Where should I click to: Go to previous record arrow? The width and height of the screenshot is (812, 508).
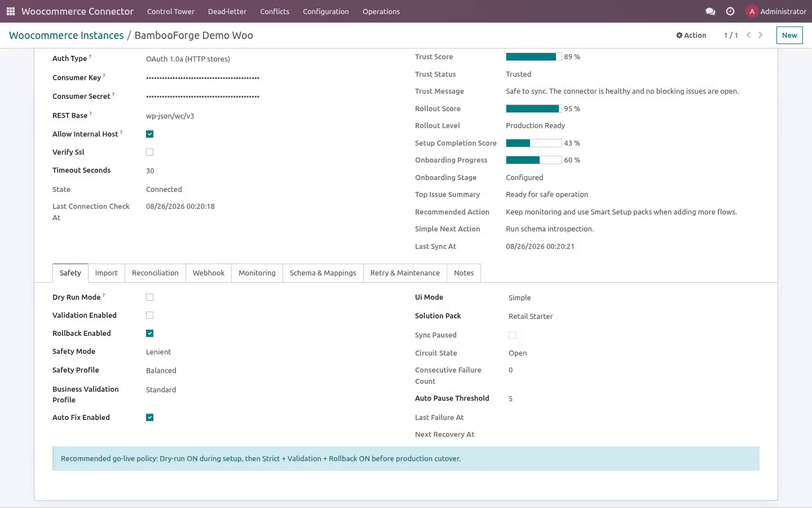[748, 35]
